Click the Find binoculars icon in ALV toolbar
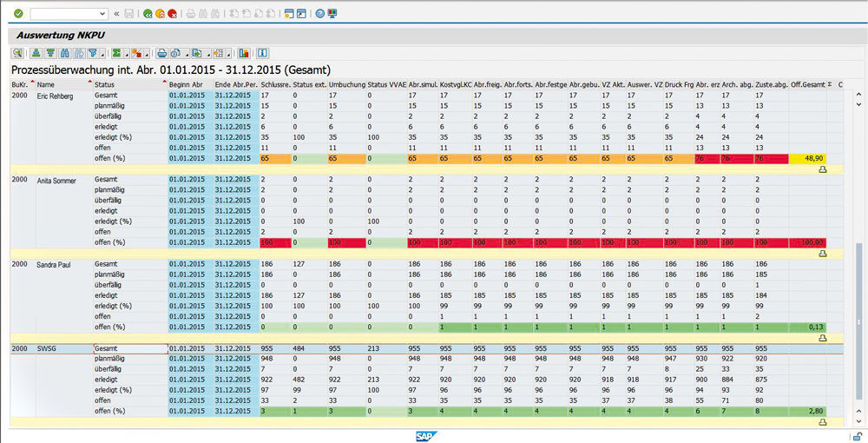This screenshot has width=868, height=443. [x=64, y=53]
